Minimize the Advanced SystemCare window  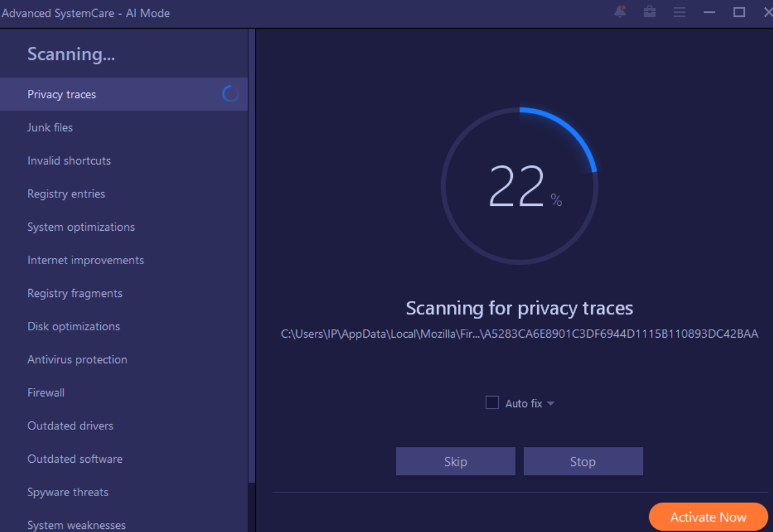click(709, 12)
